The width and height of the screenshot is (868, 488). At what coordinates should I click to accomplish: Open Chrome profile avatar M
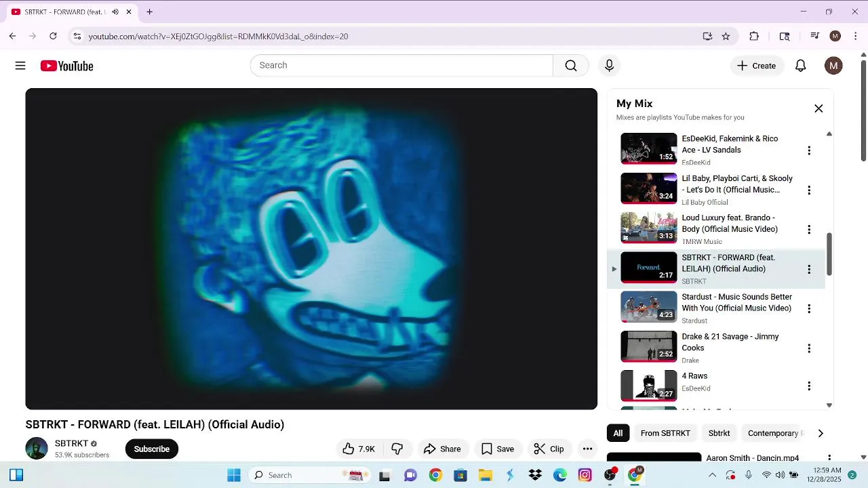click(x=835, y=36)
